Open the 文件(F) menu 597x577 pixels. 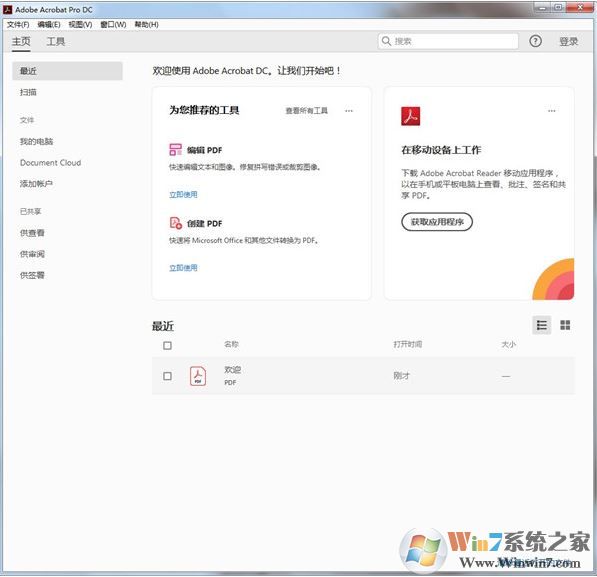[18, 24]
